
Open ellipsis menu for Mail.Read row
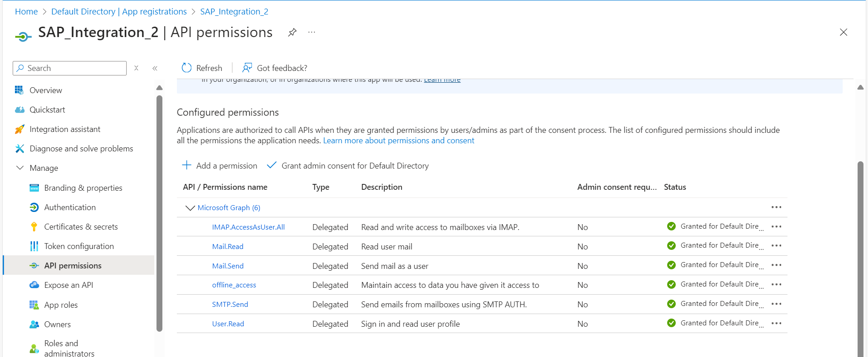click(x=776, y=246)
